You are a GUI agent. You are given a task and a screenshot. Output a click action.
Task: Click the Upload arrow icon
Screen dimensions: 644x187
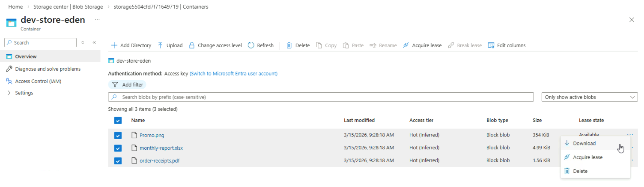tap(160, 45)
